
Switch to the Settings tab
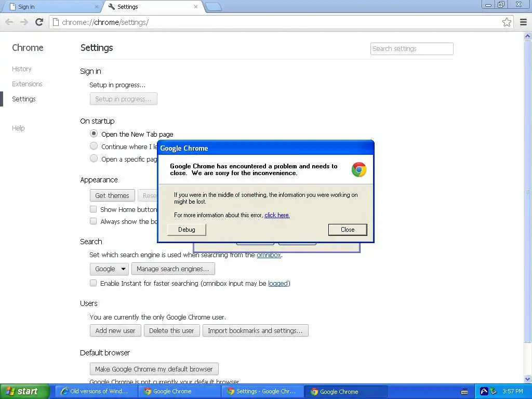[x=153, y=7]
